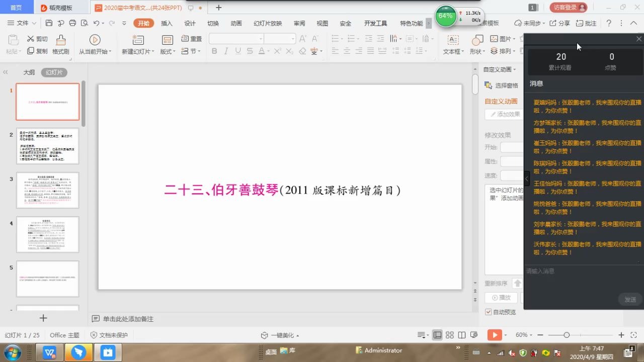Open the Design (设计) ribbon tab
This screenshot has height=362, width=644.
tap(190, 23)
